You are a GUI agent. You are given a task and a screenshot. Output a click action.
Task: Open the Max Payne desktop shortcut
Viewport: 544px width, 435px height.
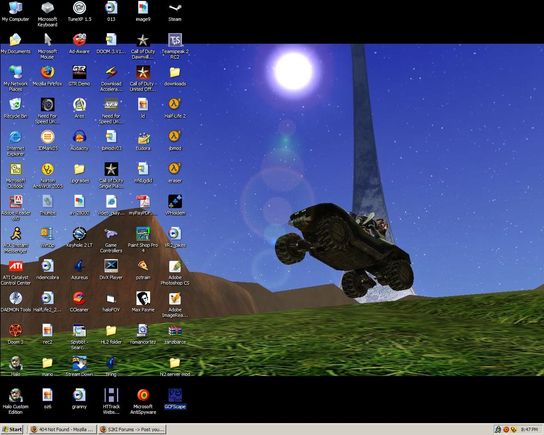coord(143,302)
